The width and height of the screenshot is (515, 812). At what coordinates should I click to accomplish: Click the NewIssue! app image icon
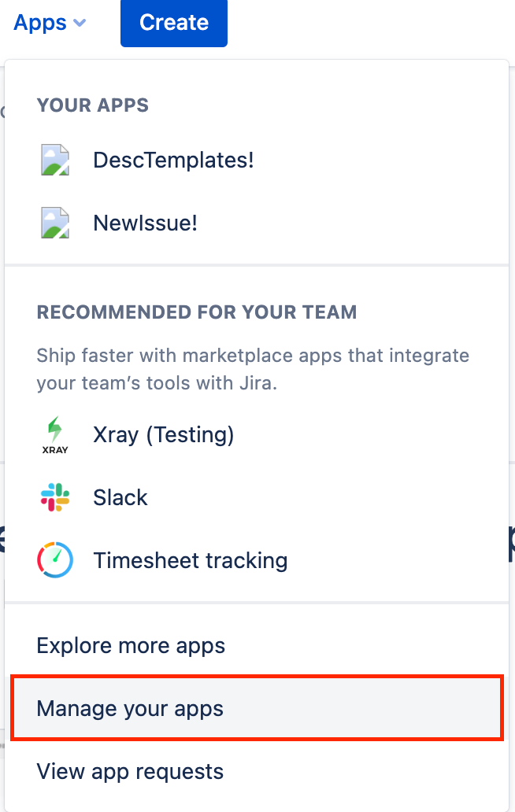(x=55, y=223)
